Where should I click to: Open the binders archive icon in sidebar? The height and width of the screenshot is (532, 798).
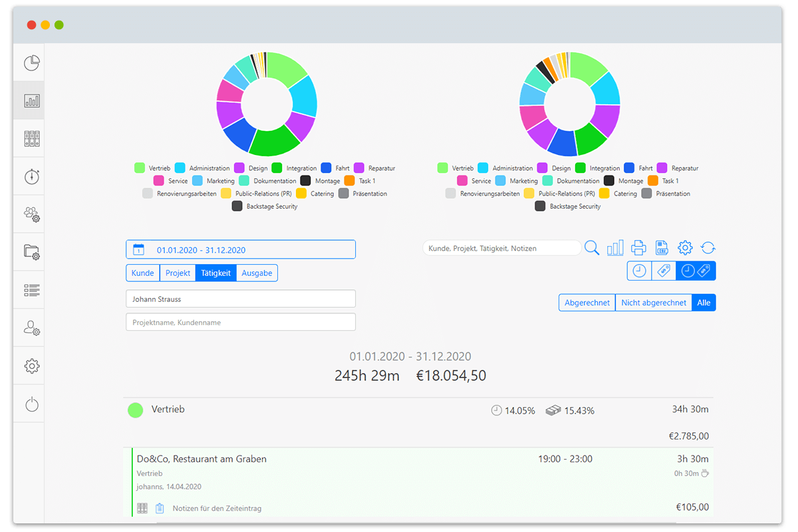[32, 138]
